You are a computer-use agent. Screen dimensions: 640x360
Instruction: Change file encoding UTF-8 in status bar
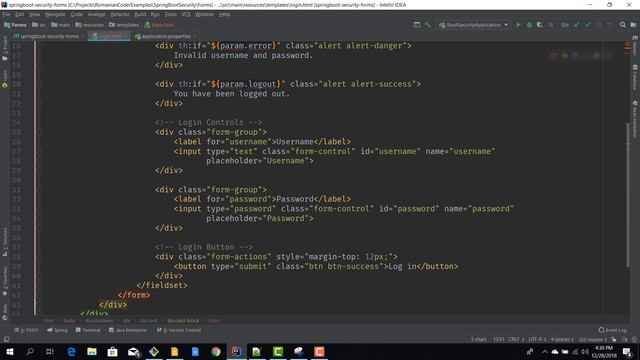click(537, 339)
